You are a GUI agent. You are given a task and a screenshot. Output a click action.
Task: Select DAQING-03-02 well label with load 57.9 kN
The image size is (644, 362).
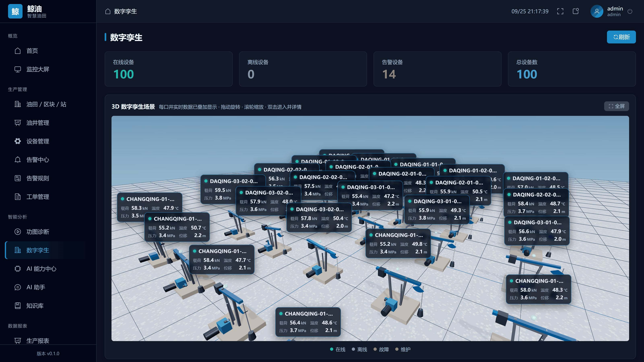268,201
